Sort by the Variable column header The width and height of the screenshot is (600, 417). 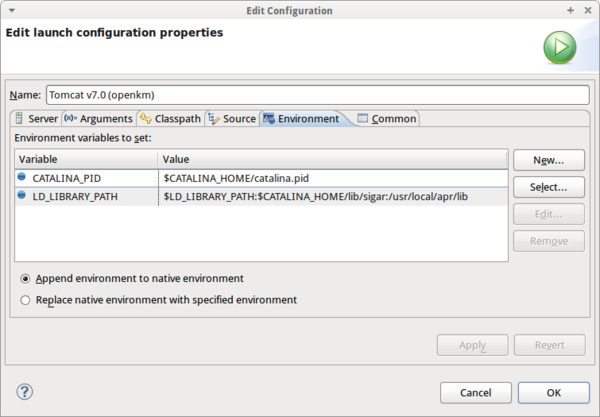[x=86, y=159]
